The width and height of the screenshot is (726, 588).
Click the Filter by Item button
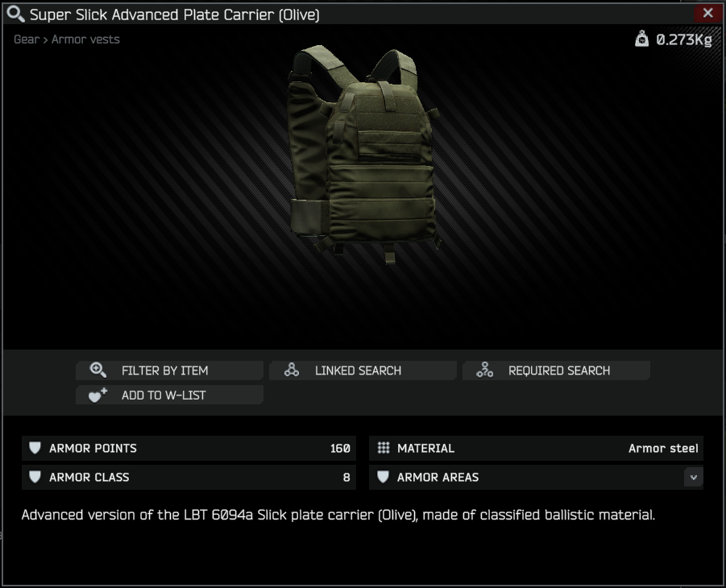tap(169, 371)
